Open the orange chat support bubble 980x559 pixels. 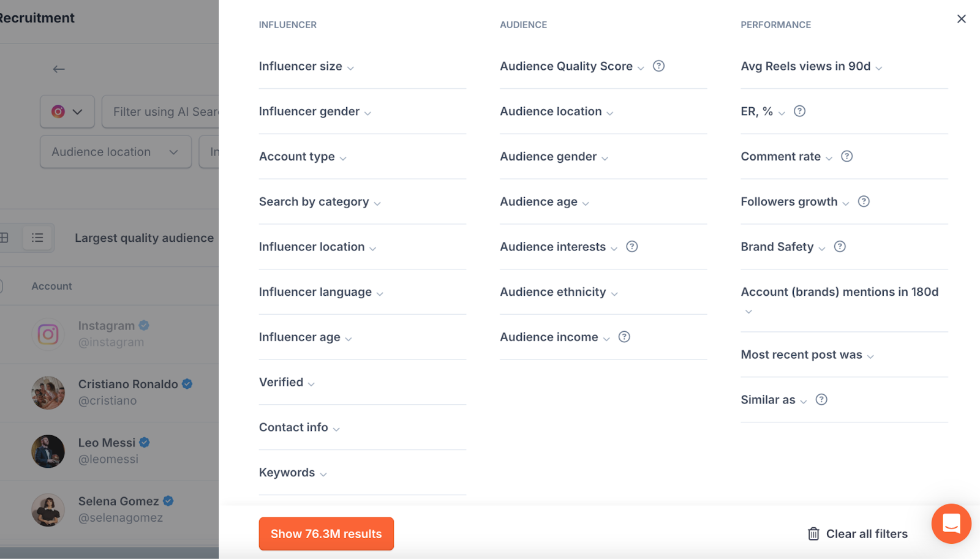[951, 523]
